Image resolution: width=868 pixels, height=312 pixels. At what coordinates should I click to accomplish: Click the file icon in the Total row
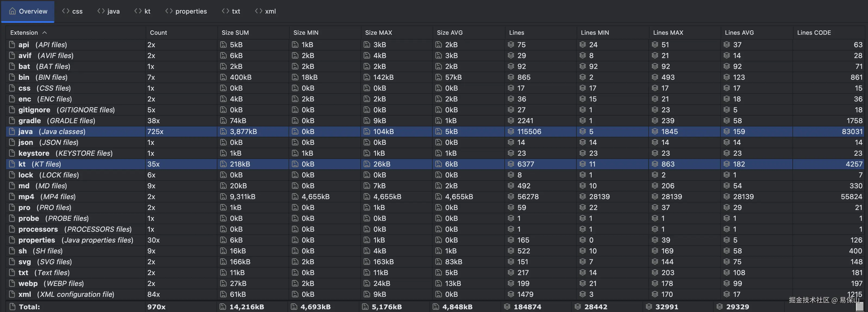(12, 307)
